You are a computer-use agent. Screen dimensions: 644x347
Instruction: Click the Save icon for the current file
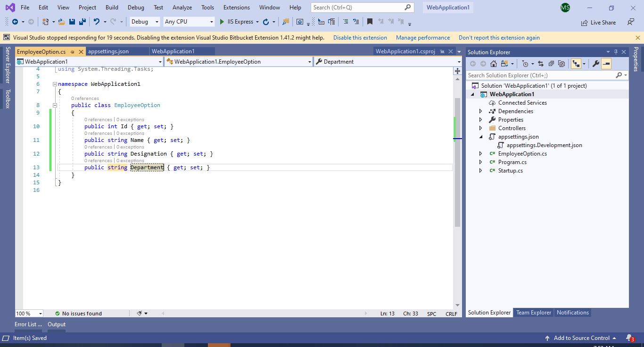[72, 22]
